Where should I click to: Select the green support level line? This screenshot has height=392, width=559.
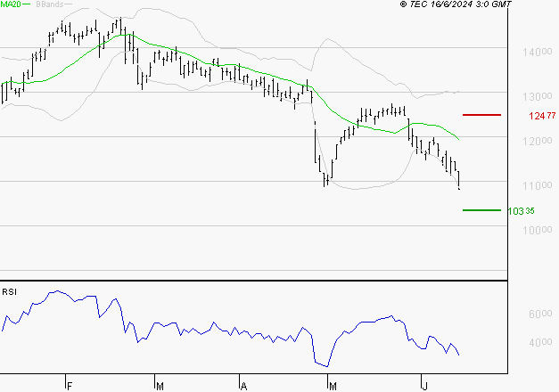pyautogui.click(x=481, y=210)
